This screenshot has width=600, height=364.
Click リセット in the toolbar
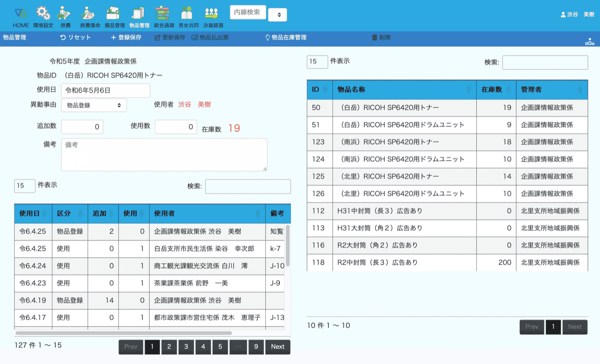(75, 37)
